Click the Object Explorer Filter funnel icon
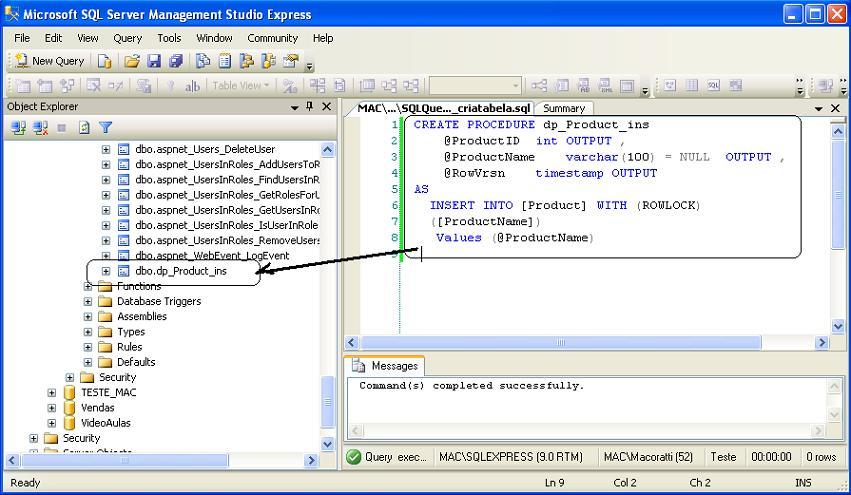Viewport: 851px width, 495px height. click(x=104, y=128)
